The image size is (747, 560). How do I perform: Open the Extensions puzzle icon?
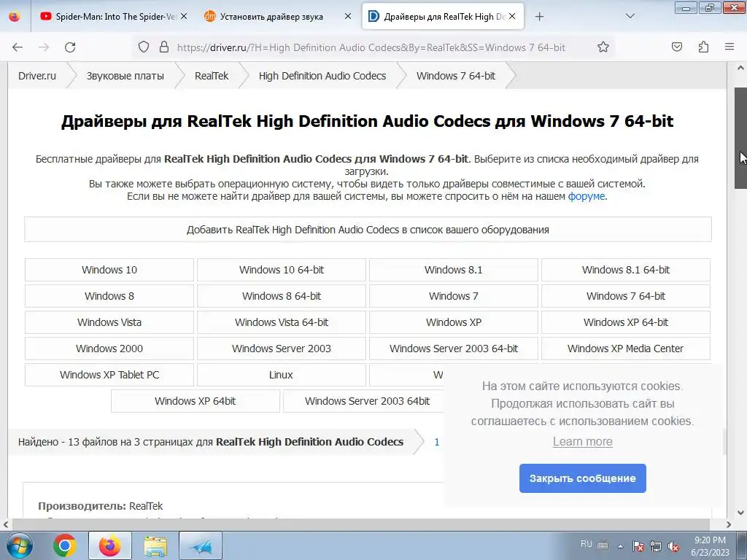click(x=703, y=47)
